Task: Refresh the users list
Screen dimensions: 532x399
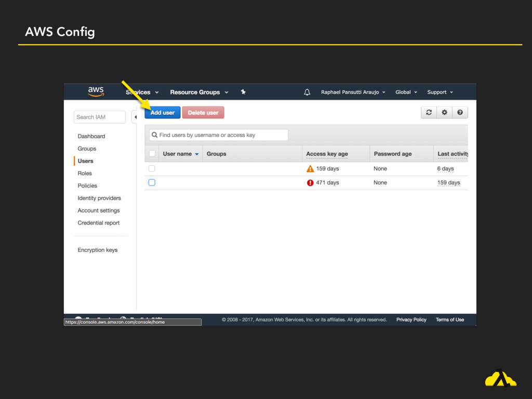Action: (429, 112)
